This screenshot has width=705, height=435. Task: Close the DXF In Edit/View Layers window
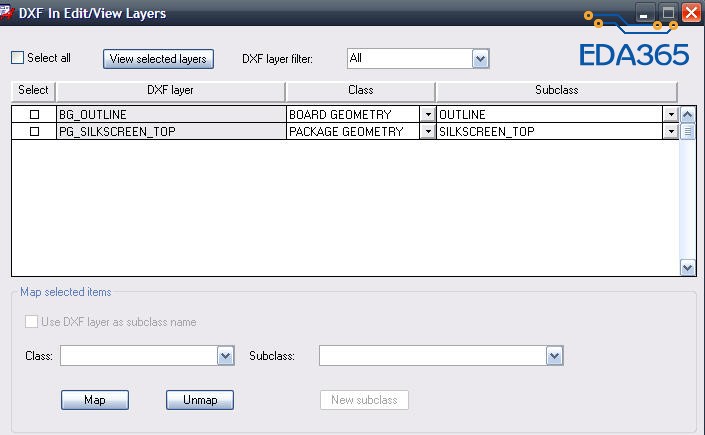coord(692,13)
